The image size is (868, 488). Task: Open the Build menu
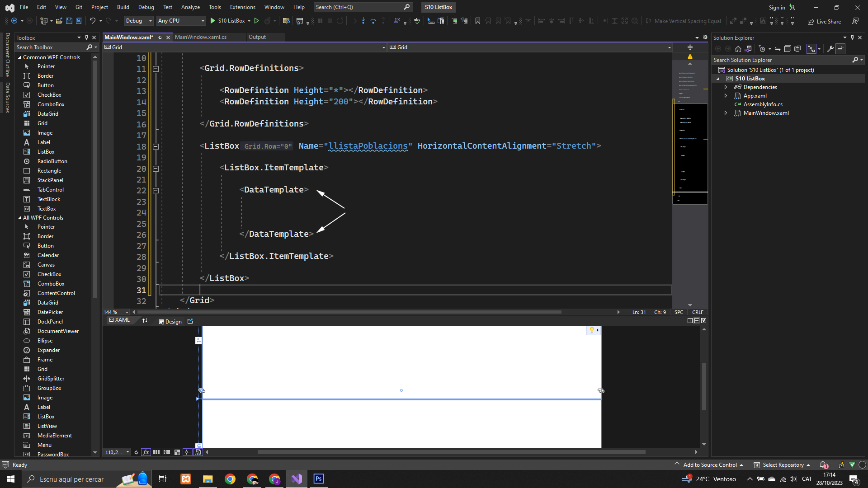point(123,7)
